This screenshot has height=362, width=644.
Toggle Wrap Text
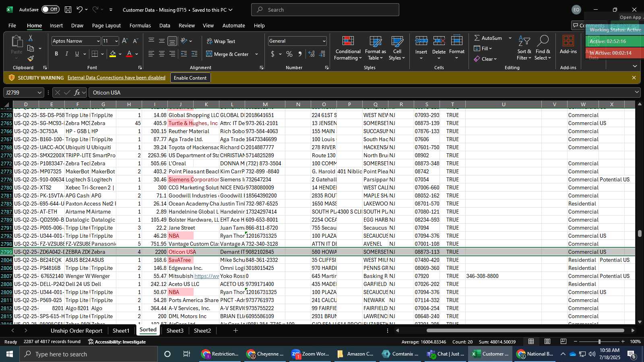click(x=221, y=41)
